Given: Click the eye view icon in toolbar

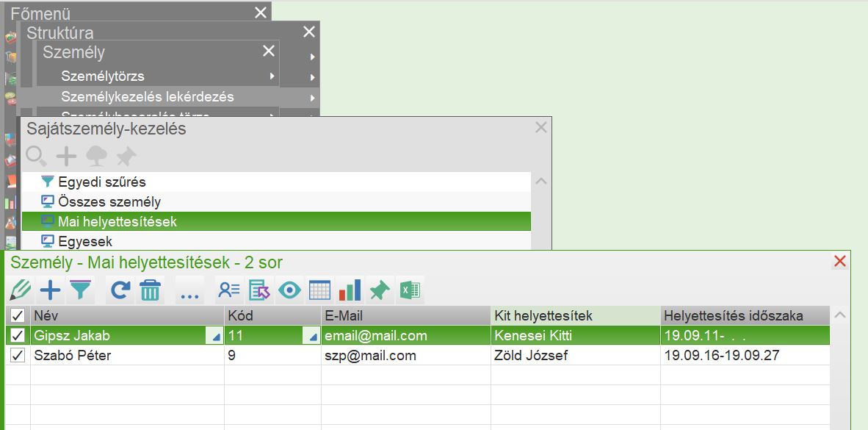Looking at the screenshot, I should [289, 290].
